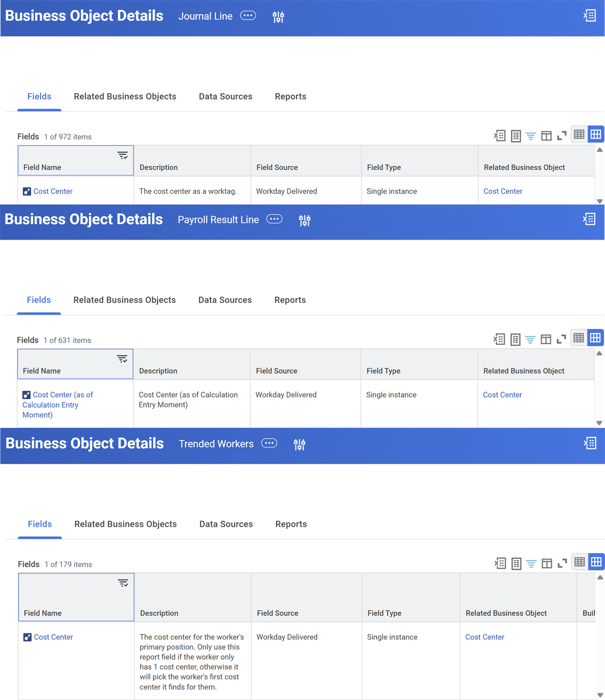Open Related Business Objects tab for Journal Line
Image resolution: width=605 pixels, height=700 pixels.
125,96
